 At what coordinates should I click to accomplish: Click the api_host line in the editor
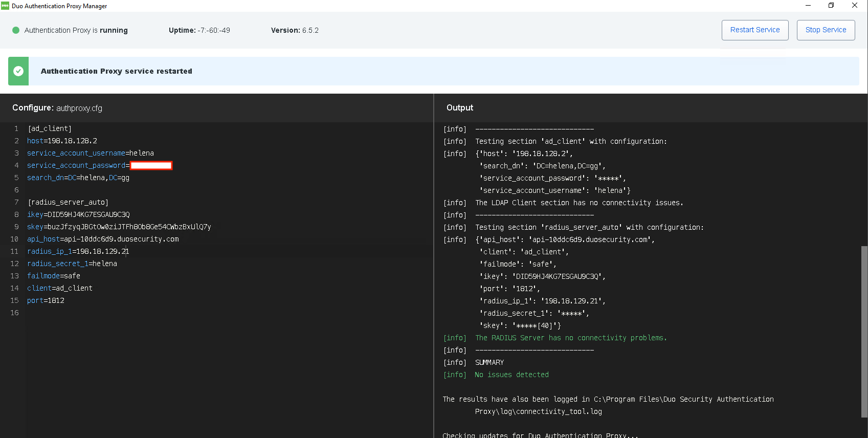click(x=103, y=239)
